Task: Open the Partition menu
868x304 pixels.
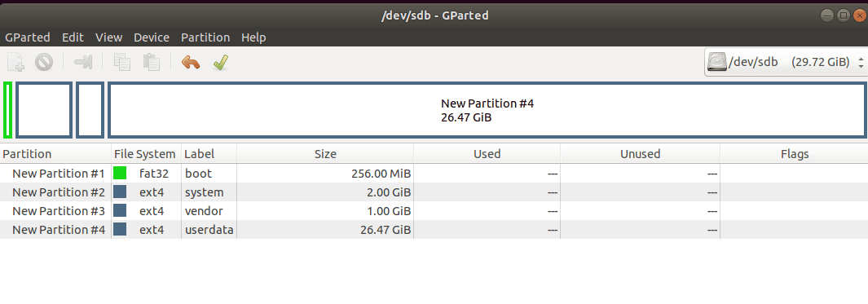Action: [205, 37]
